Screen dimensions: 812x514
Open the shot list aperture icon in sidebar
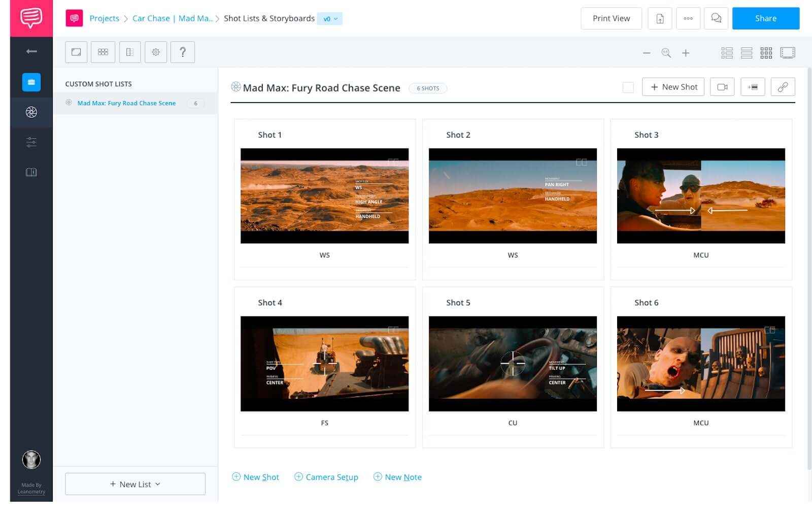[x=31, y=112]
